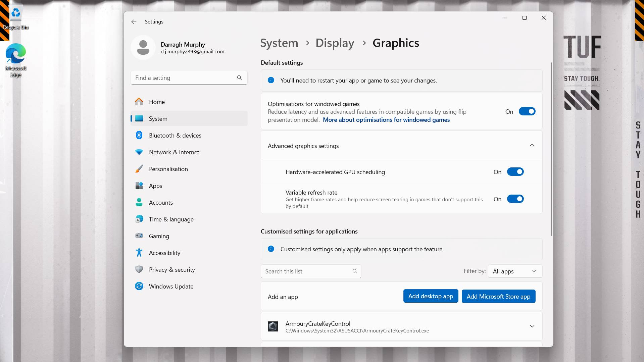Disable Variable refresh rate
Viewport: 644px width, 362px height.
click(x=515, y=199)
